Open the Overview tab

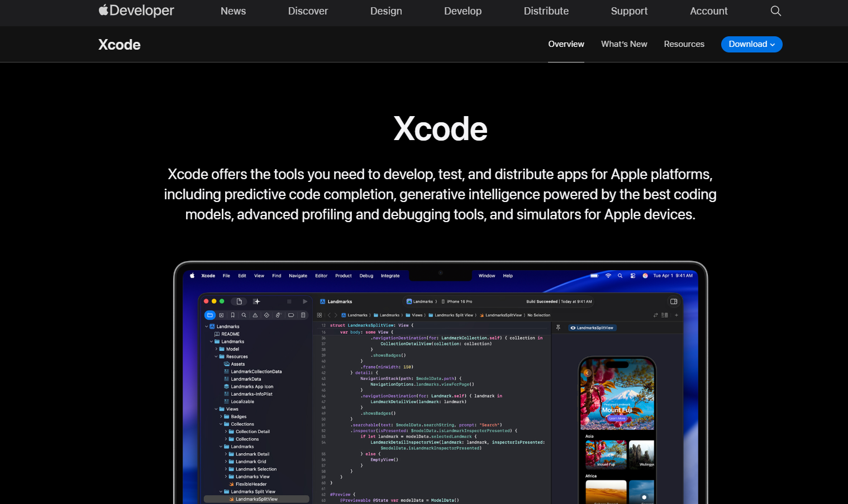(566, 44)
